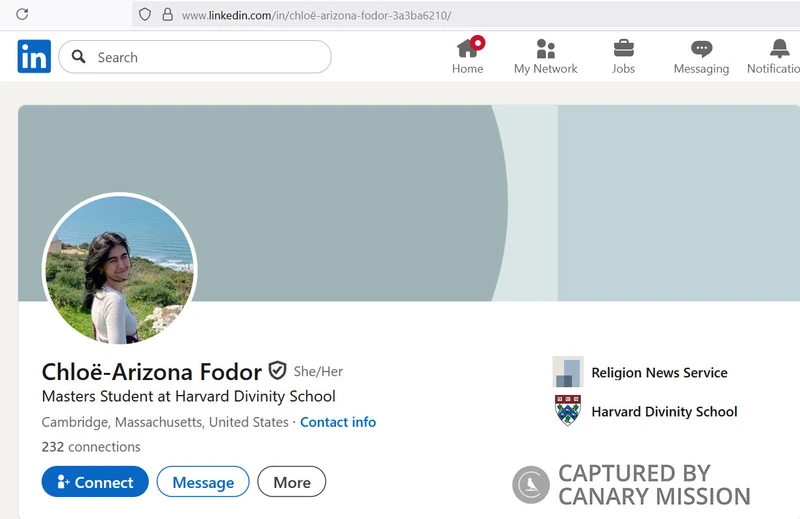Screen dimensions: 800x519
Task: Click the Message button
Action: [203, 482]
